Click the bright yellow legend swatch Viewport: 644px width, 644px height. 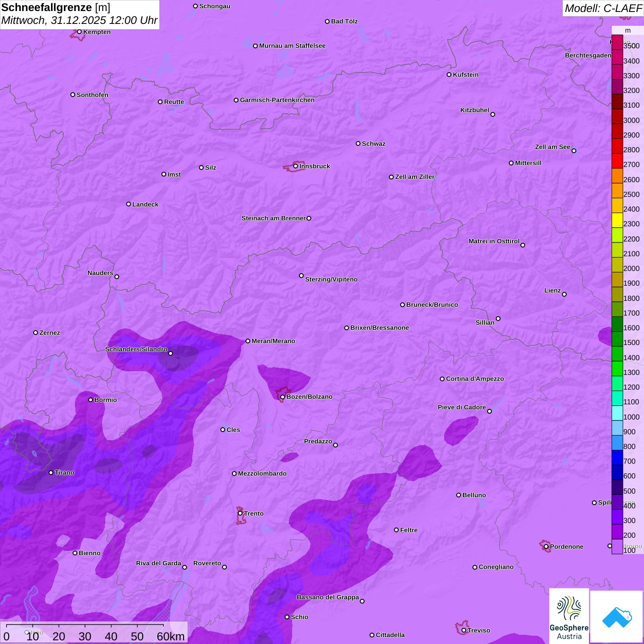617,220
